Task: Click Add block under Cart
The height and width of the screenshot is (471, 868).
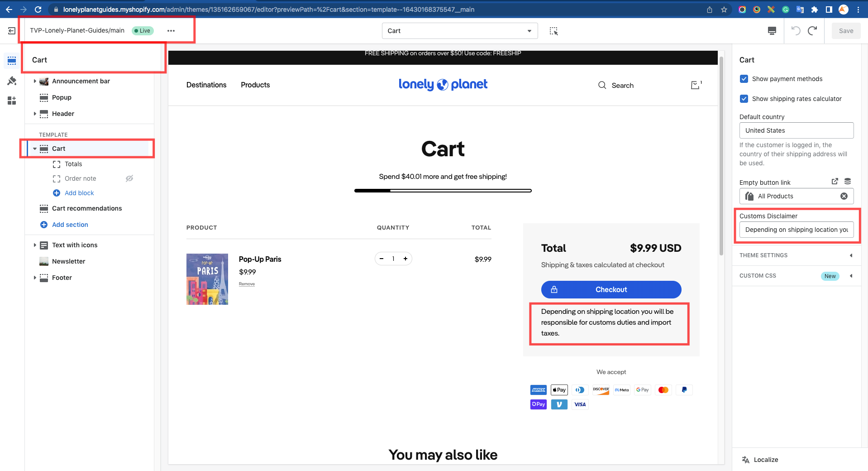Action: 79,193
